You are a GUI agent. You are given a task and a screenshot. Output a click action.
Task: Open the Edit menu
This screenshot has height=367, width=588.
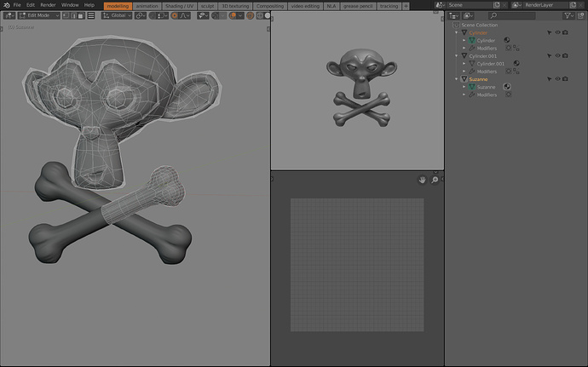pyautogui.click(x=31, y=5)
